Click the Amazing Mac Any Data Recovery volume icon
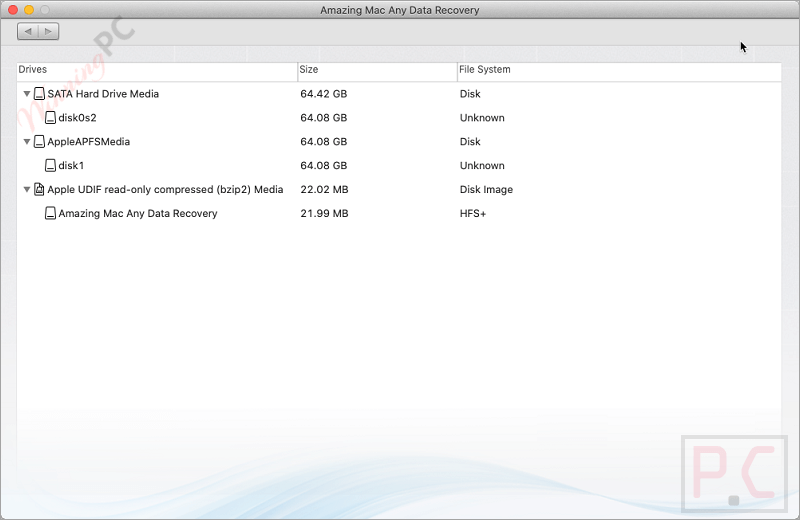The height and width of the screenshot is (520, 800). click(50, 213)
